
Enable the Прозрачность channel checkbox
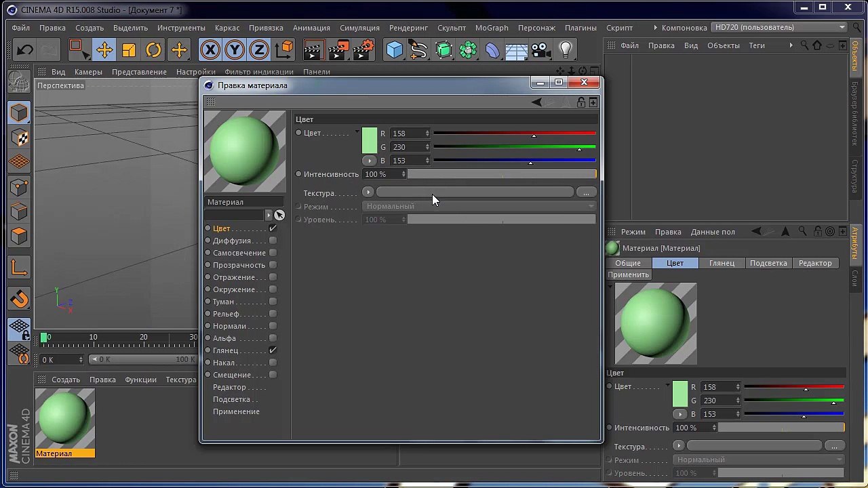tap(273, 265)
